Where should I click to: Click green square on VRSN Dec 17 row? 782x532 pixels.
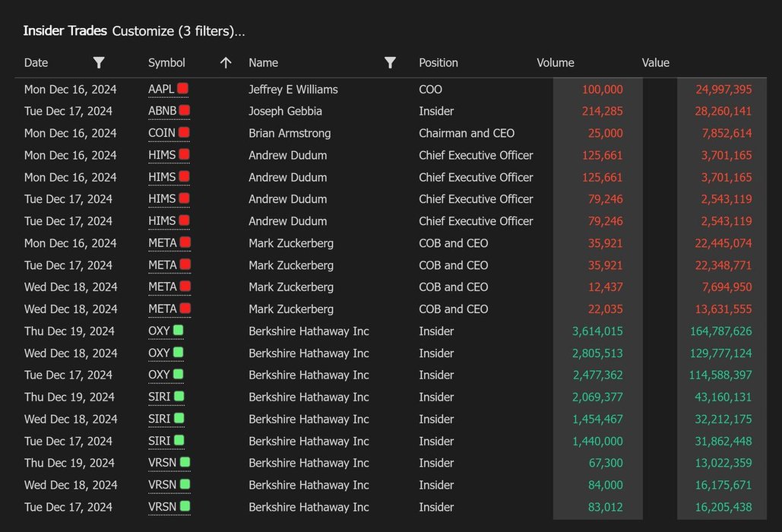[x=185, y=507]
